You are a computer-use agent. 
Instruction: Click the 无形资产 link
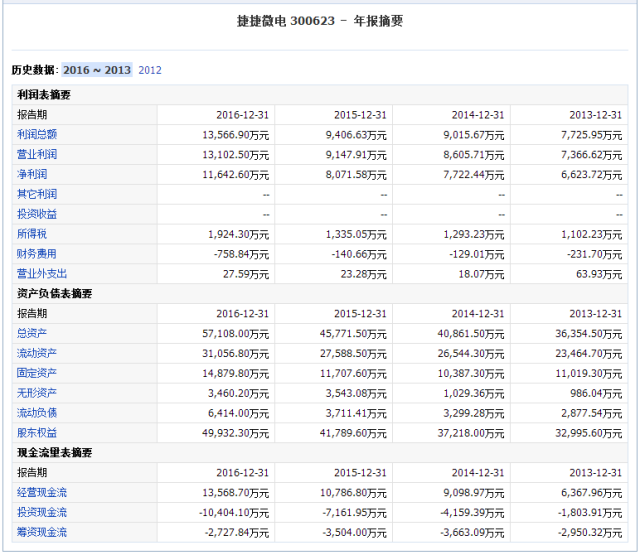(37, 393)
